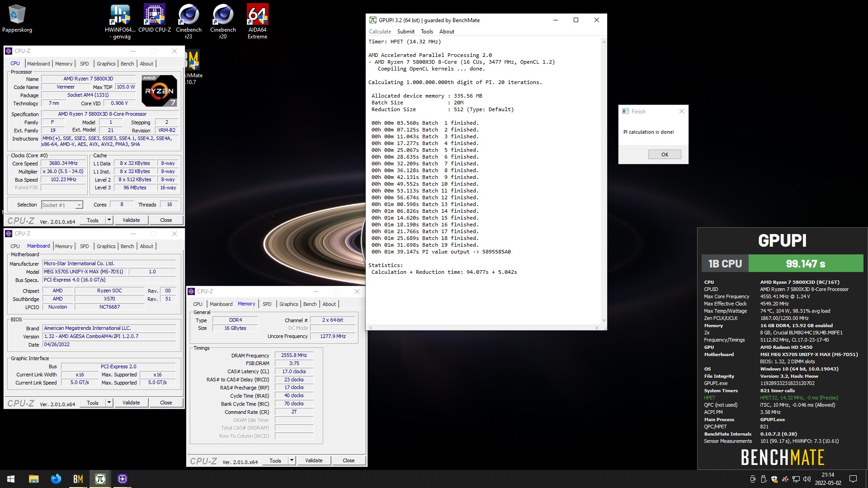Click the Ryzen 7 logo in CPU-Z

point(159,90)
